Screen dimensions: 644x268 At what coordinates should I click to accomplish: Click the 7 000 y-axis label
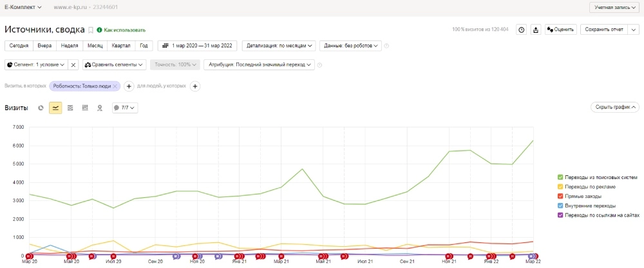tap(18, 127)
